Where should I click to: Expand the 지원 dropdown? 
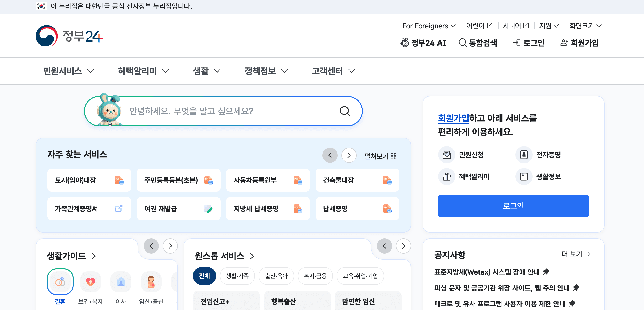click(x=549, y=26)
